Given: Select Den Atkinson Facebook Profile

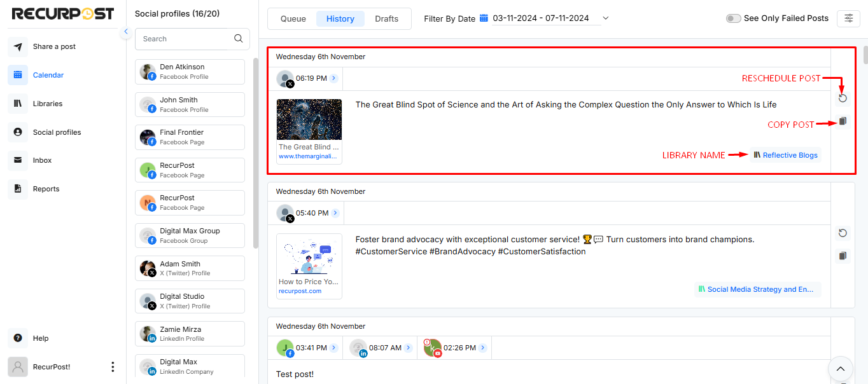Looking at the screenshot, I should click(190, 71).
